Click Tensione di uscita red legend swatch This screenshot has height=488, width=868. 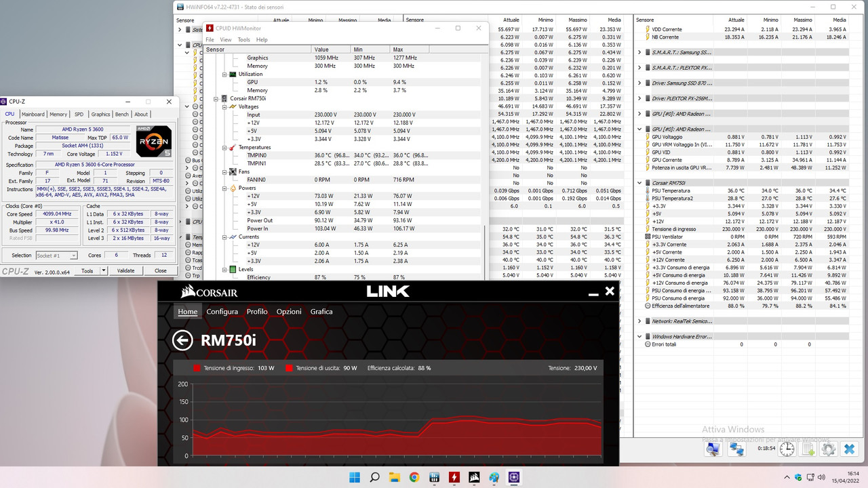[x=290, y=368]
